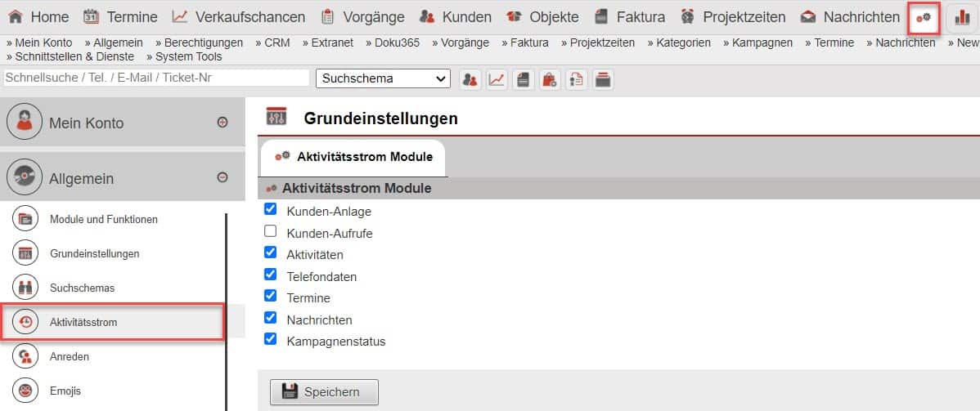
Task: Open the bar chart statistics icon
Action: point(962,17)
